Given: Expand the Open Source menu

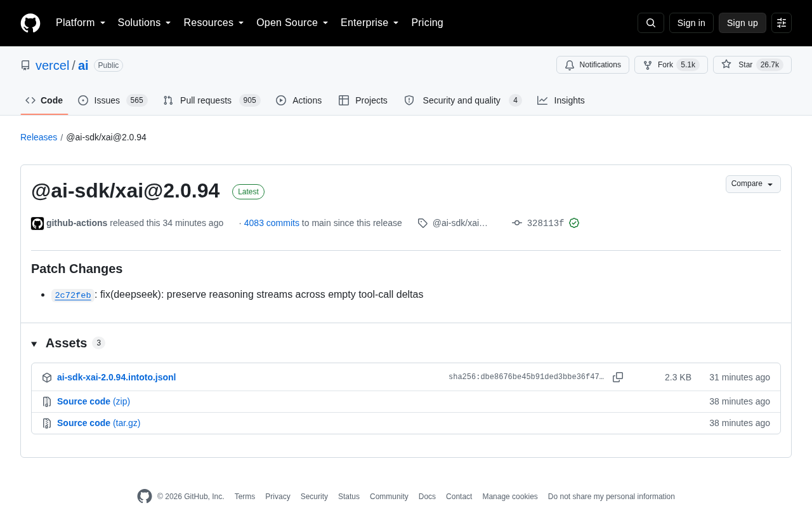Looking at the screenshot, I should coord(292,23).
